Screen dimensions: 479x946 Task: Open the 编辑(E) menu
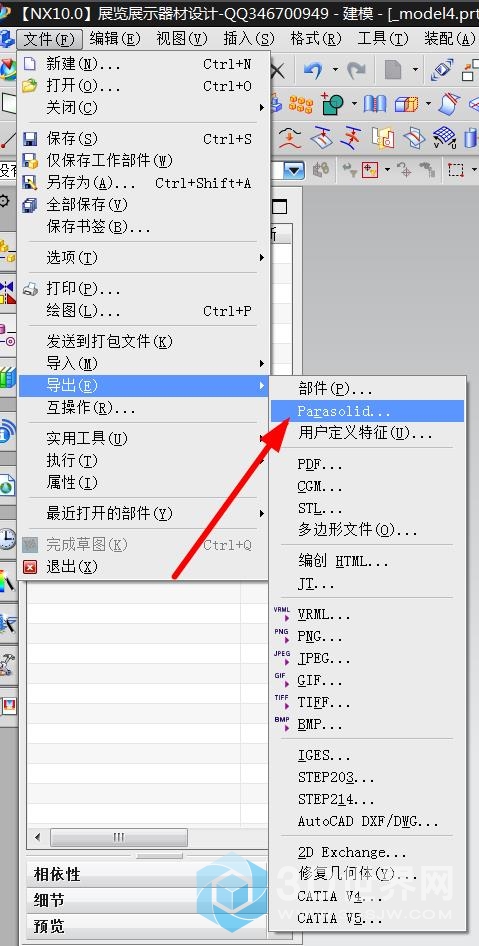click(115, 39)
